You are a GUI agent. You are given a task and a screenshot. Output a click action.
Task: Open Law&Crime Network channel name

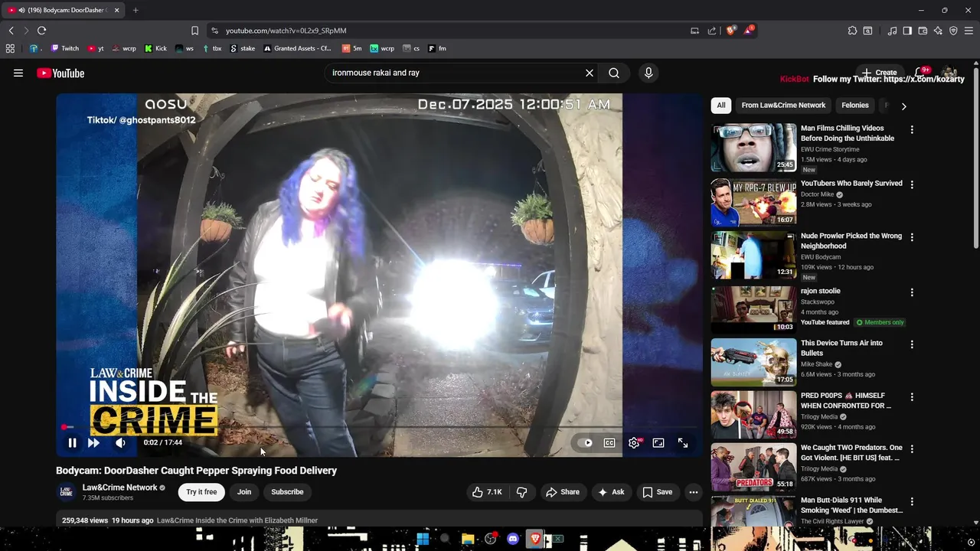pyautogui.click(x=119, y=487)
